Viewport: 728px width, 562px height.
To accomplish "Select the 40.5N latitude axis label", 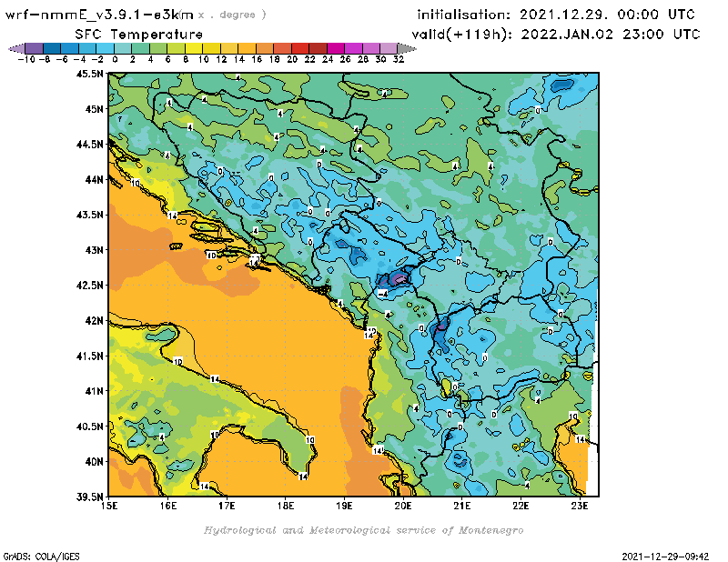I will (x=89, y=427).
